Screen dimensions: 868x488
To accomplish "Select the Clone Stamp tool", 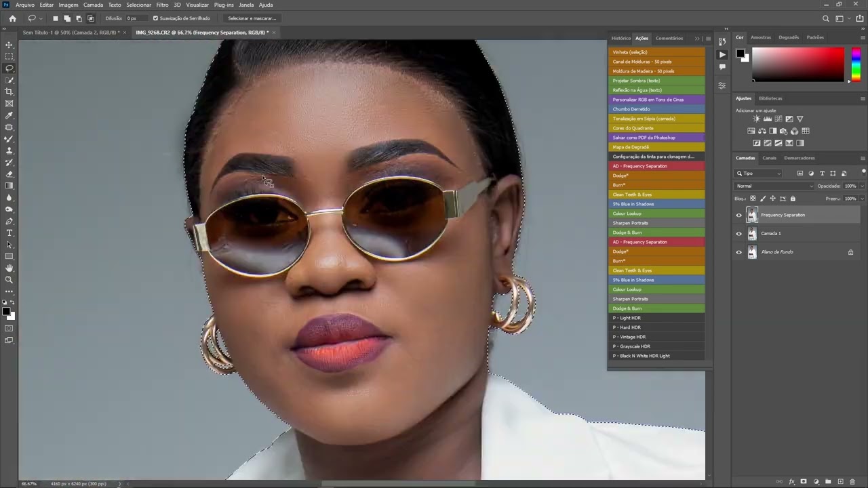I will [9, 150].
